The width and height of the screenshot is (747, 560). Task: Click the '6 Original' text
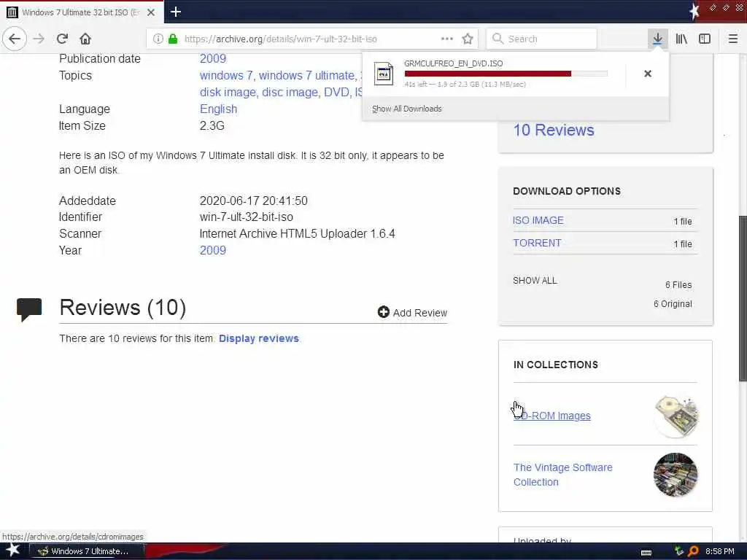673,304
